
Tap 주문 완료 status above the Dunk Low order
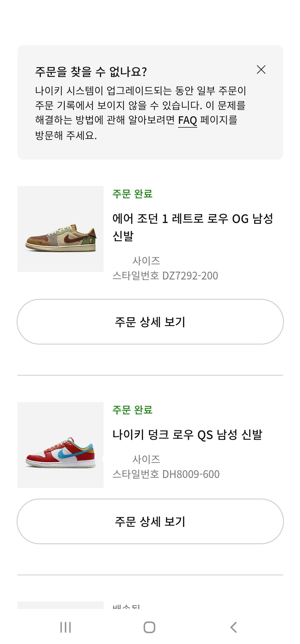132,410
